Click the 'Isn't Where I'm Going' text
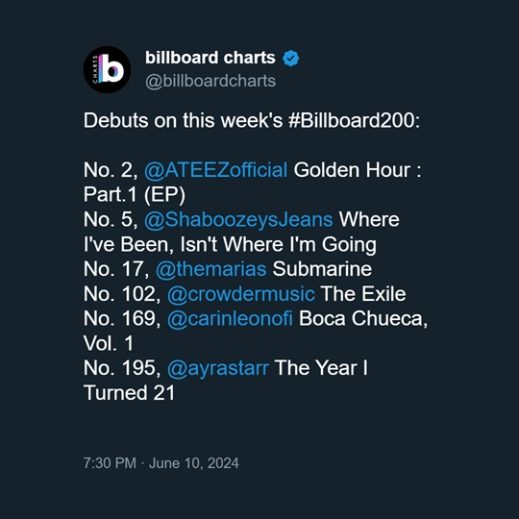Image resolution: width=519 pixels, height=519 pixels. 278,245
